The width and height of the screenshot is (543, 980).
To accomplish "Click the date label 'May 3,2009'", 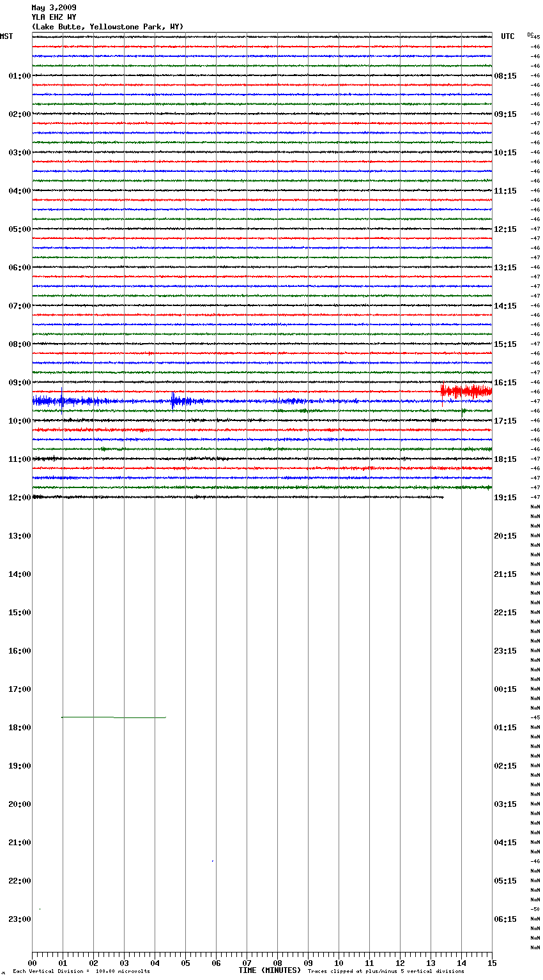I will coord(54,8).
